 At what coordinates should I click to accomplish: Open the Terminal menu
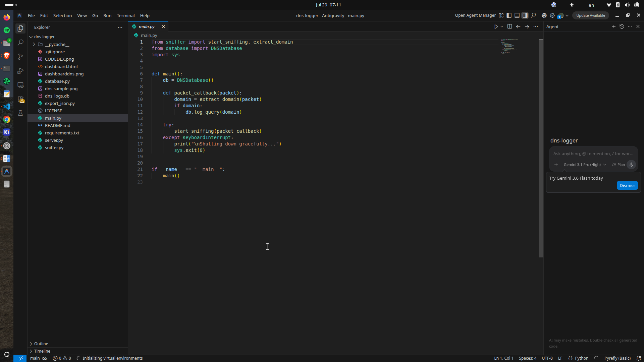(x=125, y=15)
